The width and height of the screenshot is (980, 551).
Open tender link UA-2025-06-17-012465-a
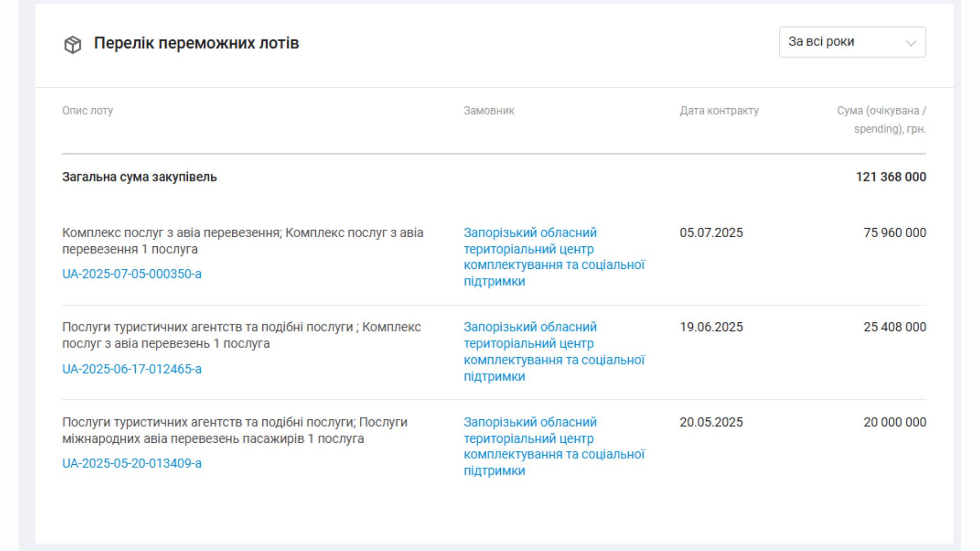pos(132,369)
